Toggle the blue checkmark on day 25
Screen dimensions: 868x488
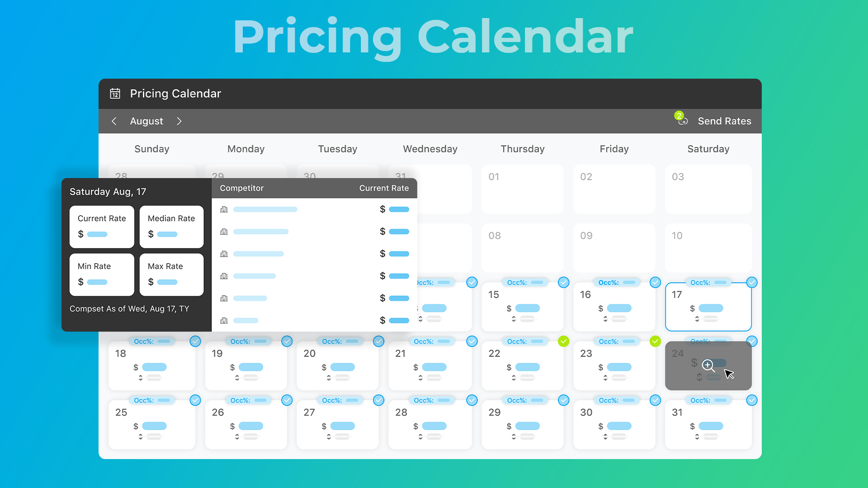click(x=195, y=400)
